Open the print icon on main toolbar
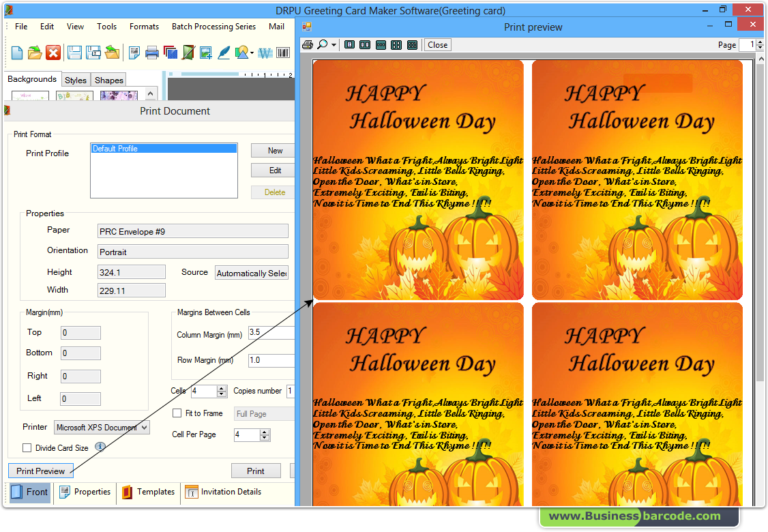The height and width of the screenshot is (532, 768). pyautogui.click(x=151, y=53)
